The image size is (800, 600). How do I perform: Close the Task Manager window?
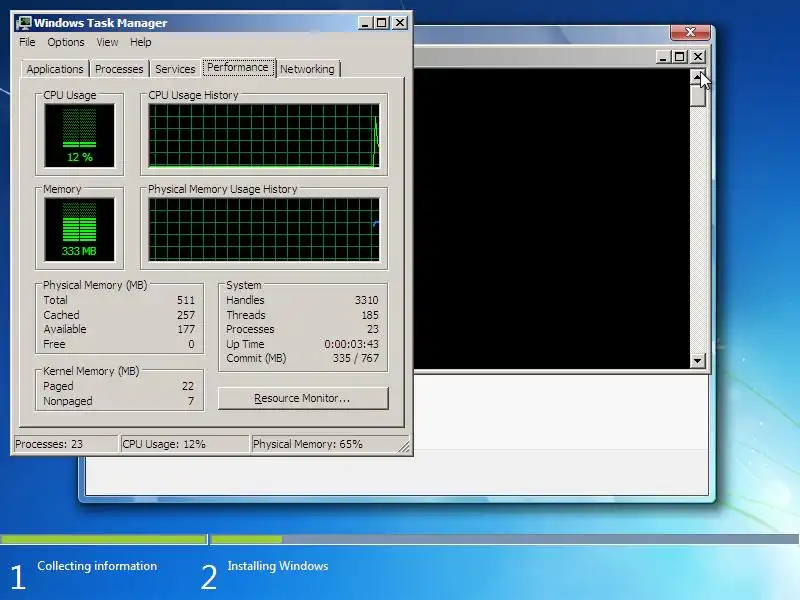[400, 23]
